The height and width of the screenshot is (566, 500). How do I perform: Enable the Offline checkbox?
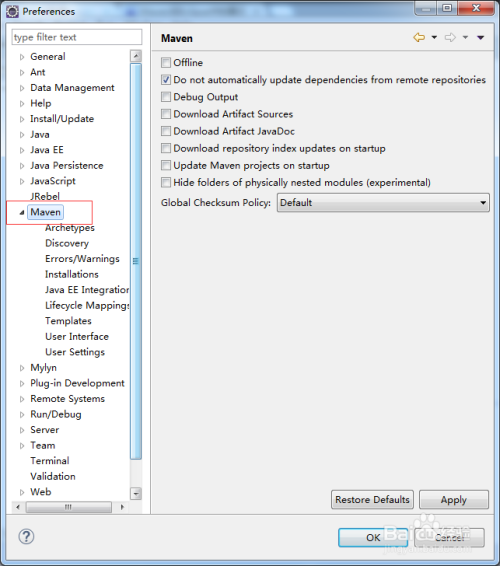(166, 62)
